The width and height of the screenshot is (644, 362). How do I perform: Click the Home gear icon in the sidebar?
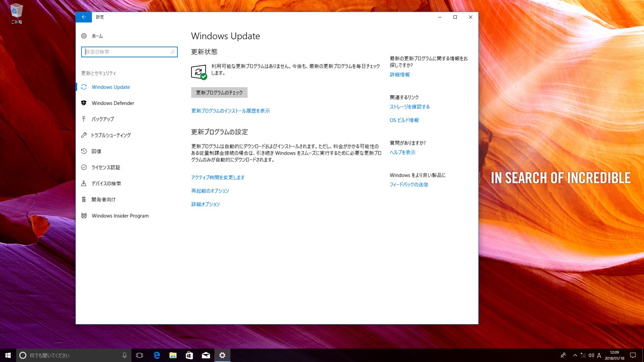84,36
